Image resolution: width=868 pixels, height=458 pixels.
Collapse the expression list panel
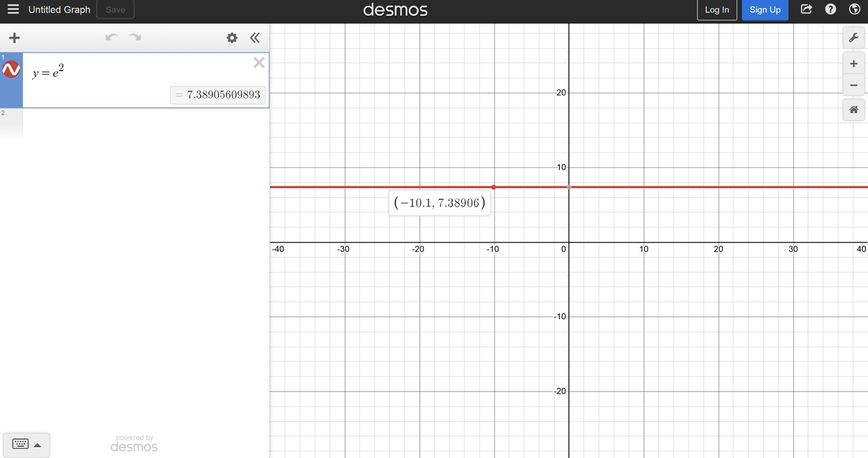click(255, 38)
